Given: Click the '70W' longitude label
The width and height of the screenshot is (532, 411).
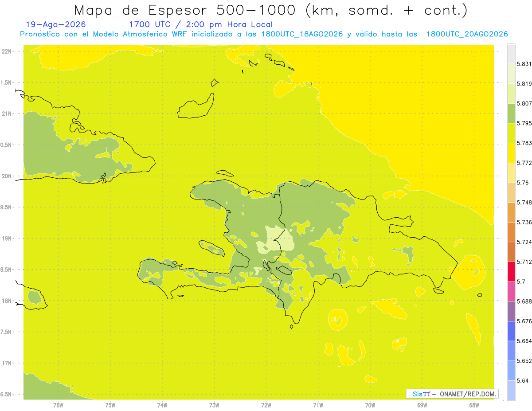Looking at the screenshot, I should pyautogui.click(x=370, y=405).
